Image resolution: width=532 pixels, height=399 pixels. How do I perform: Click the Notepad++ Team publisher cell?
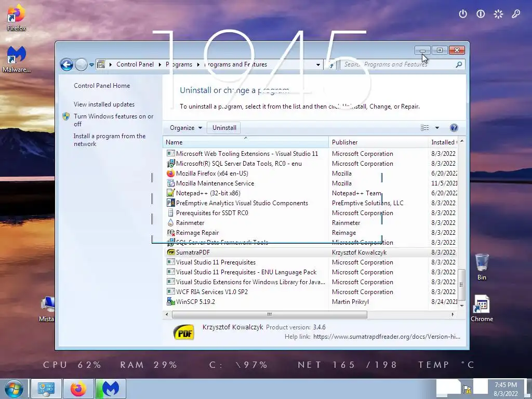pyautogui.click(x=356, y=193)
